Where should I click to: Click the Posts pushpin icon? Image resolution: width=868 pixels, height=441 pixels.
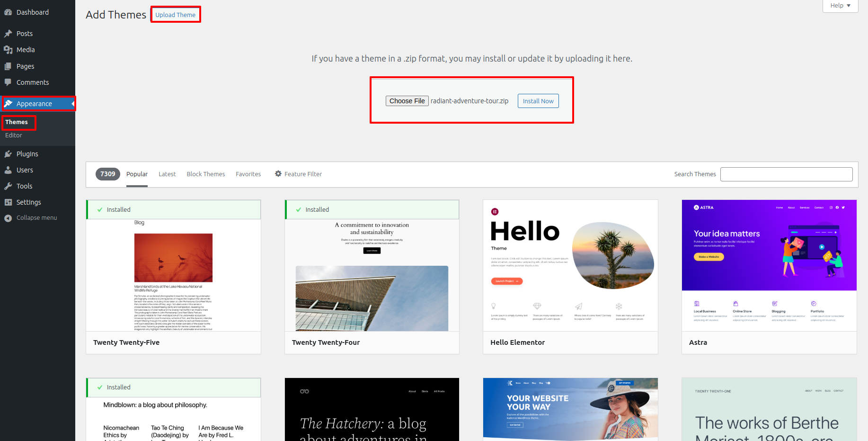click(x=8, y=34)
